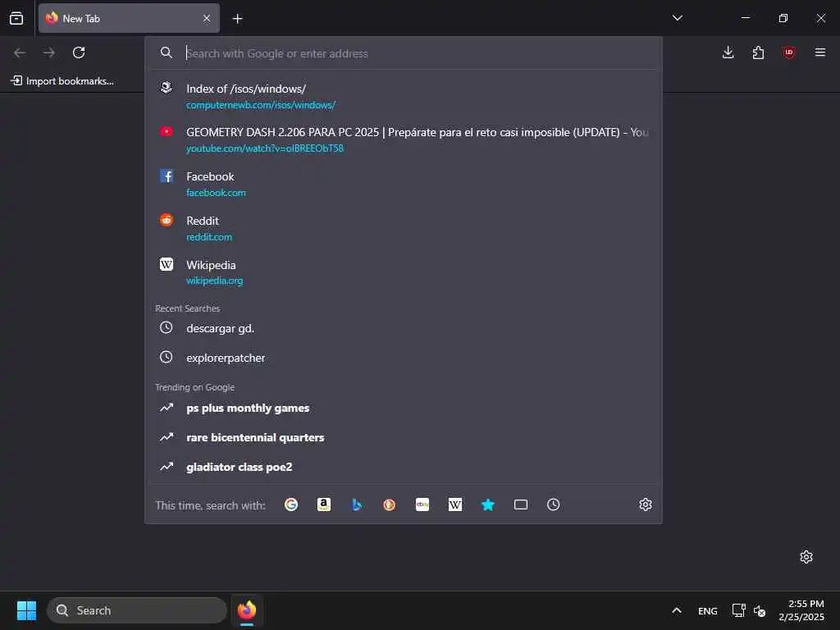The width and height of the screenshot is (840, 630).
Task: Open Windows Start menu
Action: (x=26, y=610)
